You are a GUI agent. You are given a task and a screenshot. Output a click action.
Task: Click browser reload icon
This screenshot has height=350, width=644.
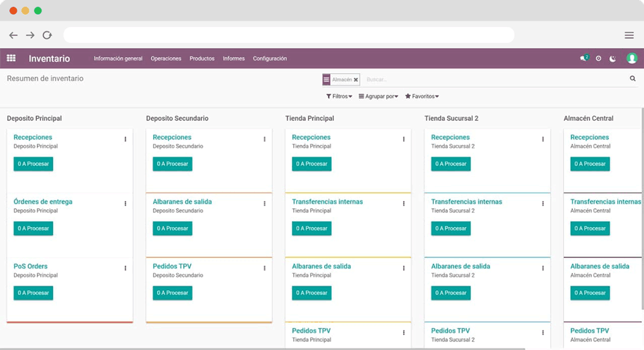coord(47,35)
